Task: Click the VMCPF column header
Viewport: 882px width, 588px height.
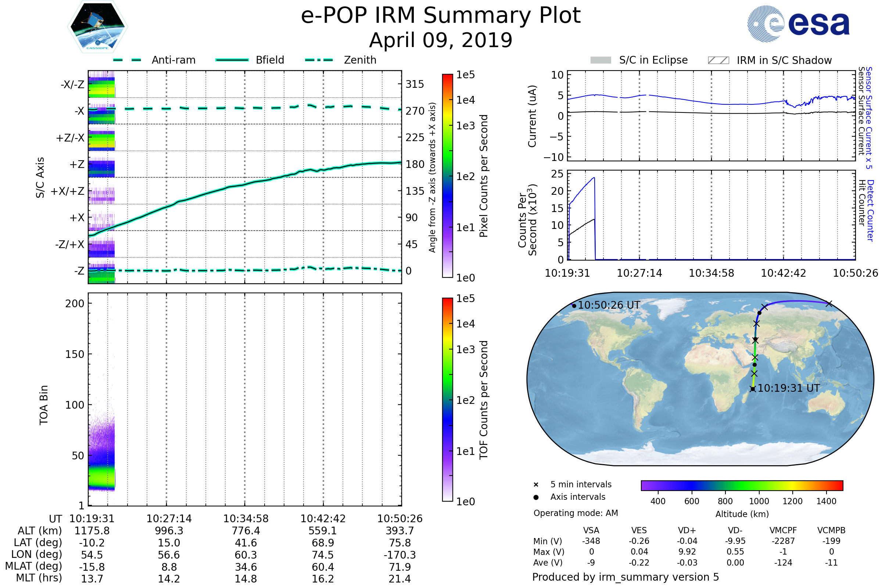Action: click(x=783, y=530)
